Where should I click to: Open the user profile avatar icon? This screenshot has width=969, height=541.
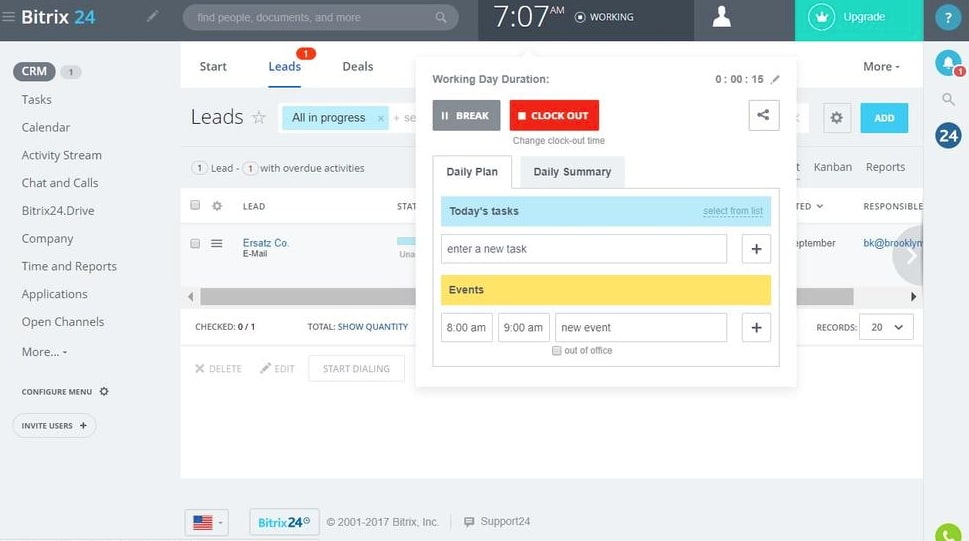point(721,17)
